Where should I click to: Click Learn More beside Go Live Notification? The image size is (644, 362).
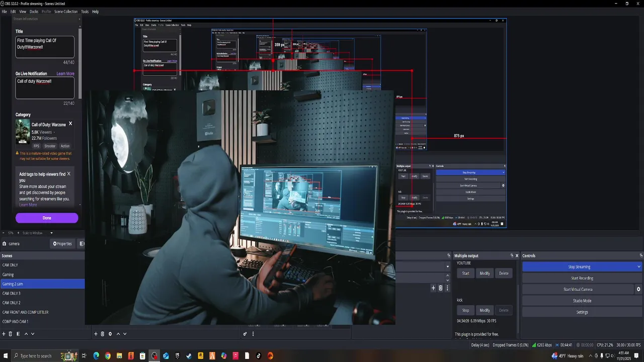click(65, 73)
